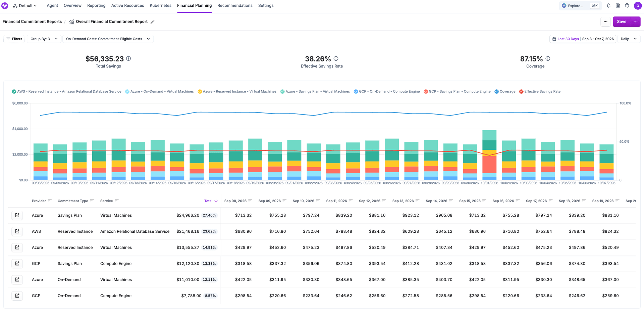Click Sep 08, 2026 column filter icon

point(250,201)
